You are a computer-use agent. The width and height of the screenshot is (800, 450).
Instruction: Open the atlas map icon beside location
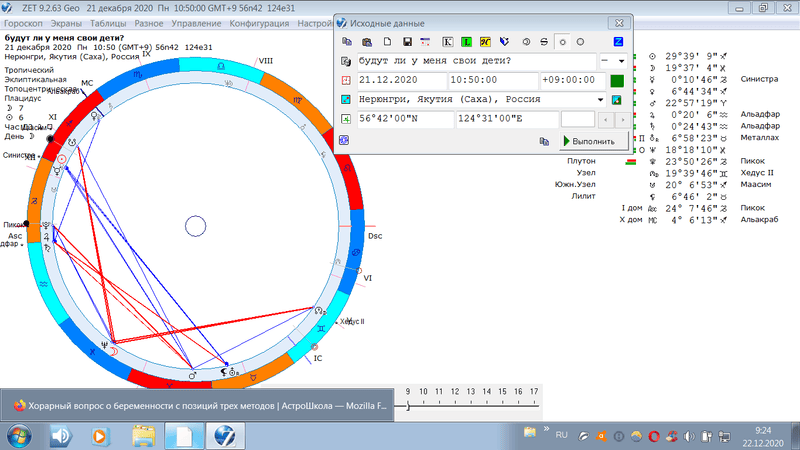[x=617, y=100]
